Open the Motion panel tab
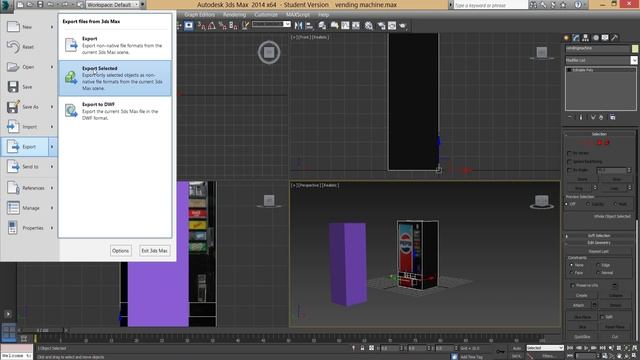This screenshot has height=360, width=640. [x=596, y=38]
